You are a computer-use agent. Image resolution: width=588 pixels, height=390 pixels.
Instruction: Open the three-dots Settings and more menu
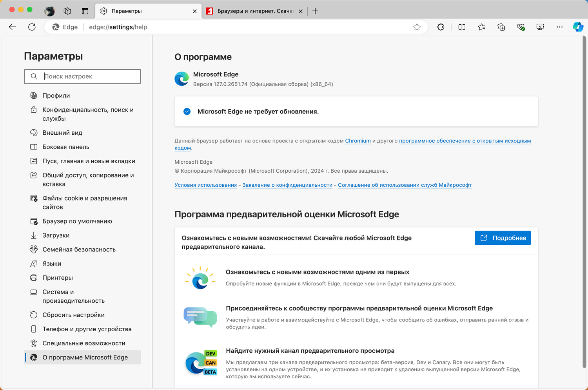click(x=559, y=27)
